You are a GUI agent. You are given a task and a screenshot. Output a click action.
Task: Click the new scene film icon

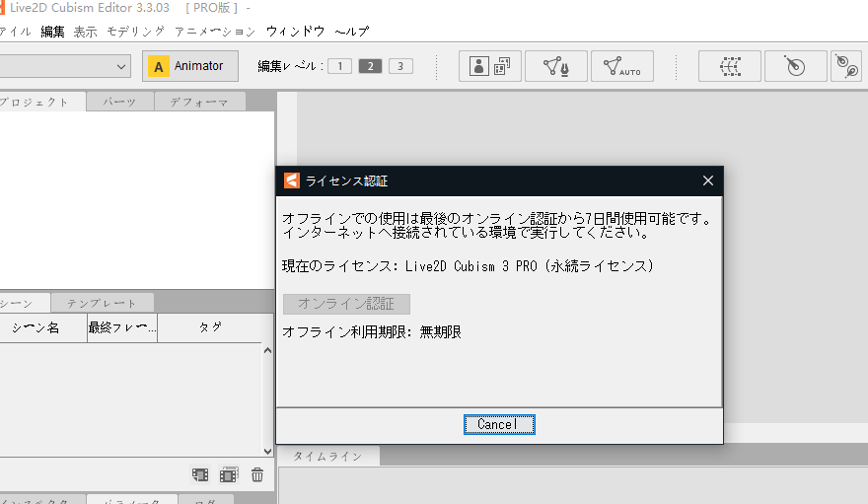pyautogui.click(x=201, y=474)
